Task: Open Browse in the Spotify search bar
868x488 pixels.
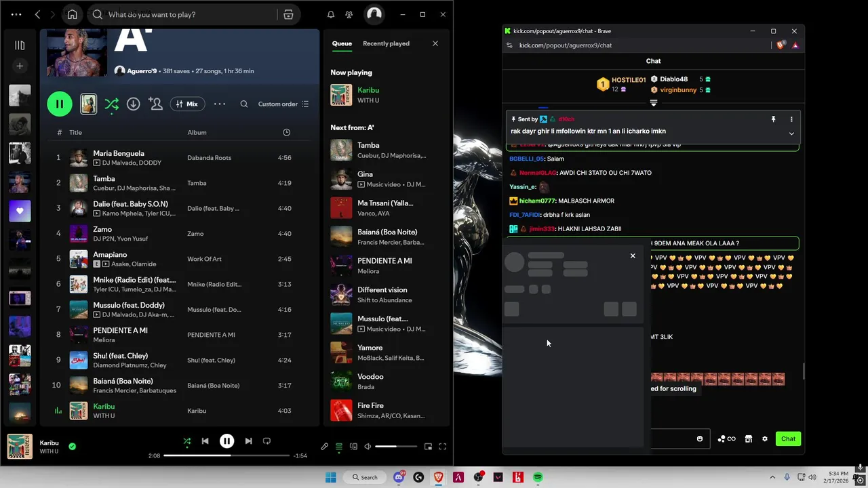Action: click(x=288, y=14)
